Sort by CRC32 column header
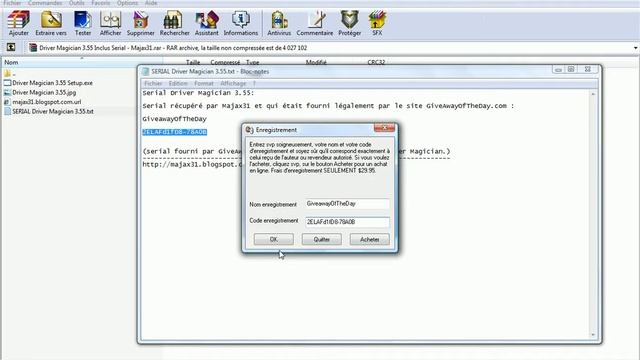 point(376,62)
